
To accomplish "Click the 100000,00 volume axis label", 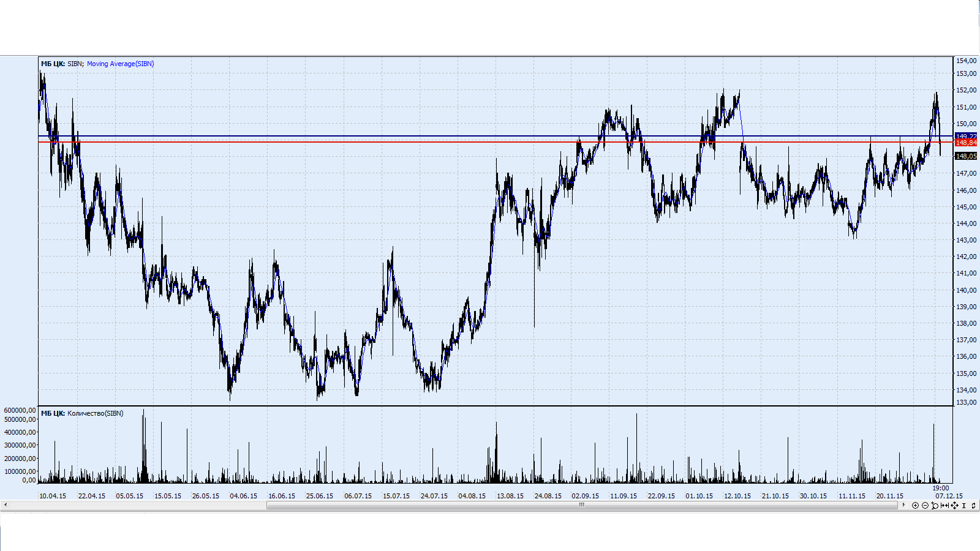I will (x=20, y=471).
